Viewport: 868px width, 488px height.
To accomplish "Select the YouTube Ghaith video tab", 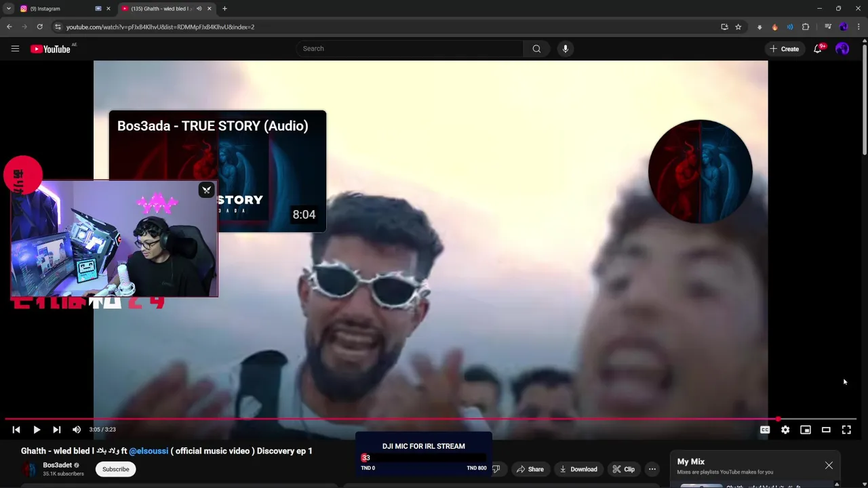I will [x=161, y=9].
